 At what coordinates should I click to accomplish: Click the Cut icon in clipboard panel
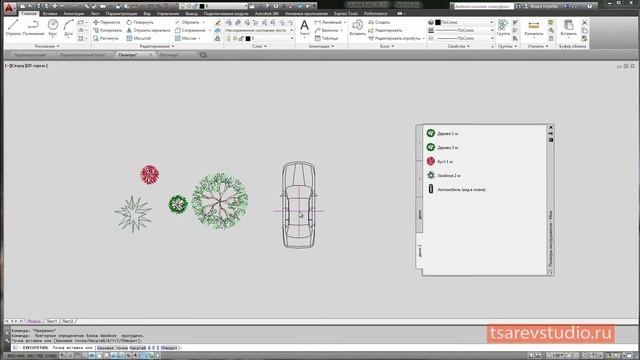click(584, 22)
